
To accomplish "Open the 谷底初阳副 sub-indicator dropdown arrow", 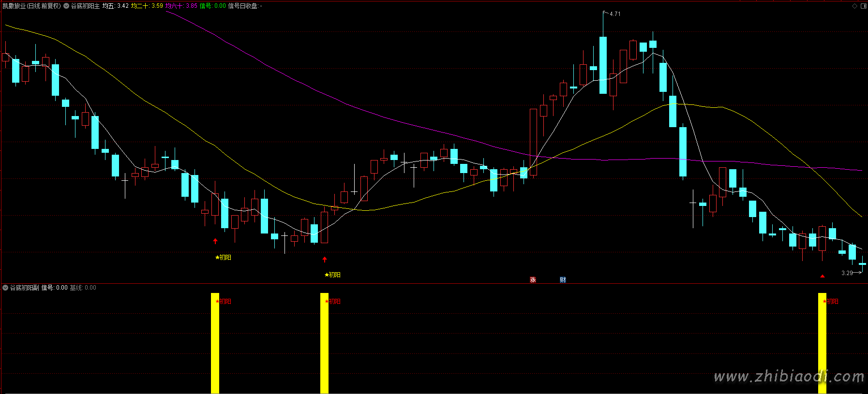I will point(5,288).
